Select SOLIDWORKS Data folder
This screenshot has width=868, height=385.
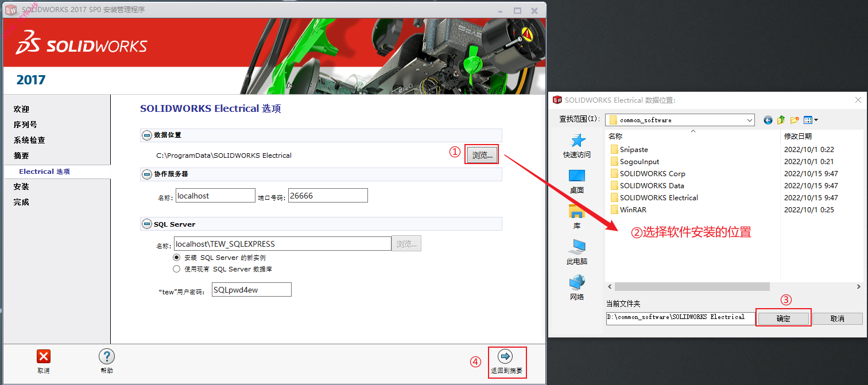point(652,185)
